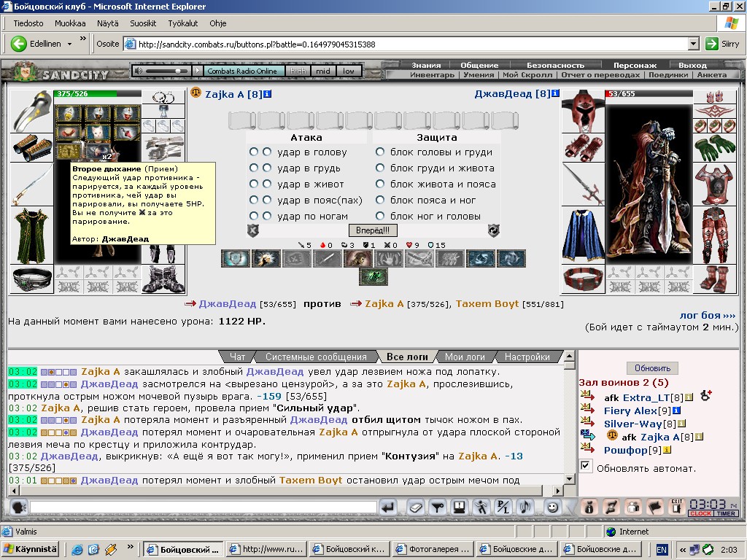Click the eraser clear-chat icon
The height and width of the screenshot is (560, 747).
(x=415, y=507)
